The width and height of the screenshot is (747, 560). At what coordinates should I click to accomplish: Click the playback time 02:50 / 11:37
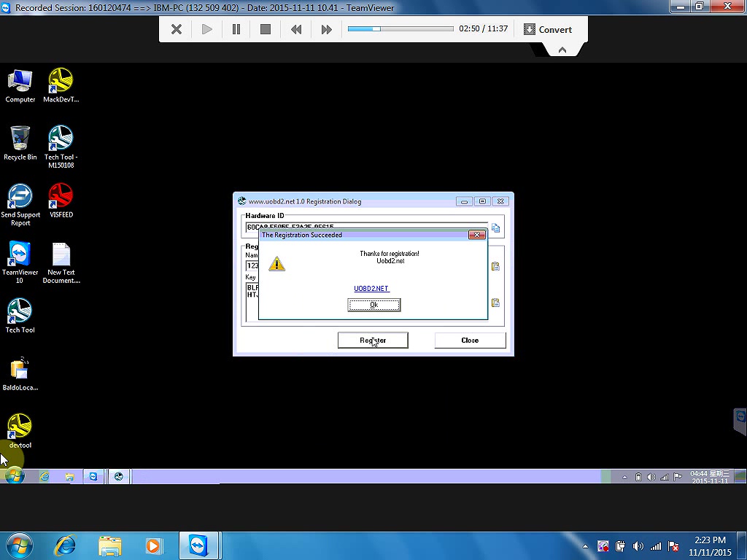[x=483, y=28]
